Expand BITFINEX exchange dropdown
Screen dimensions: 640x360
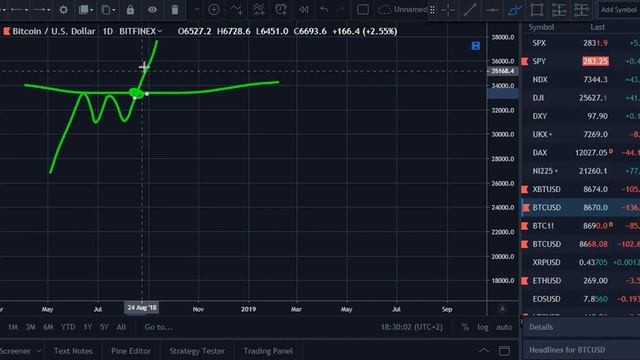click(160, 31)
